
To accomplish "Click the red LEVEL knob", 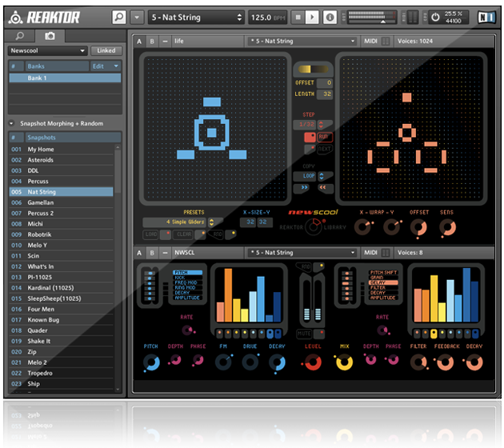I will pyautogui.click(x=313, y=362).
